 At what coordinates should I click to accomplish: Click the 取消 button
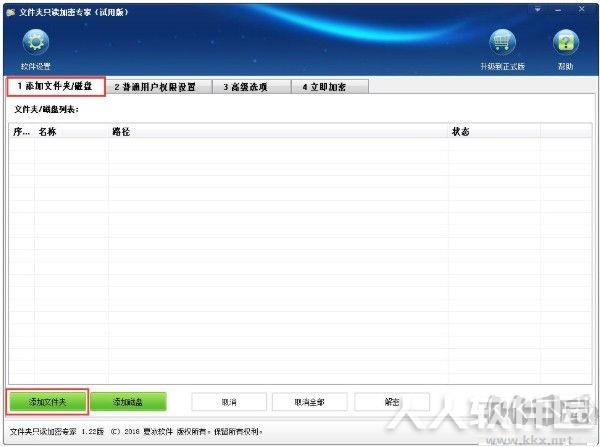229,402
